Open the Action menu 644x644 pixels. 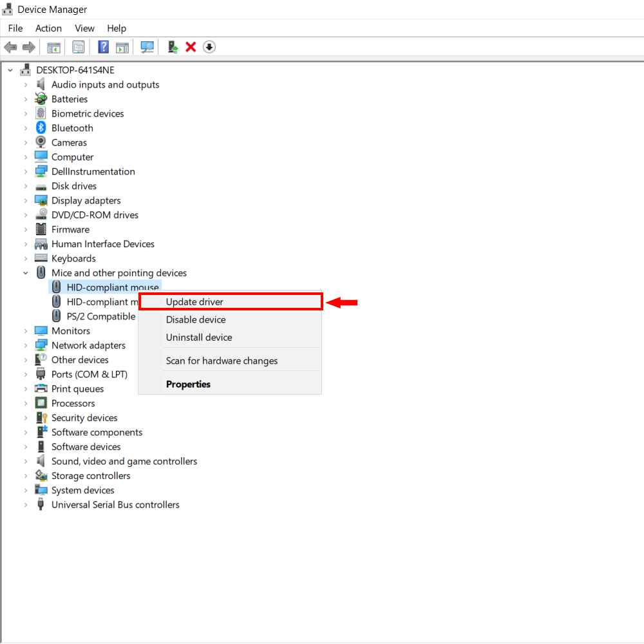(x=48, y=28)
